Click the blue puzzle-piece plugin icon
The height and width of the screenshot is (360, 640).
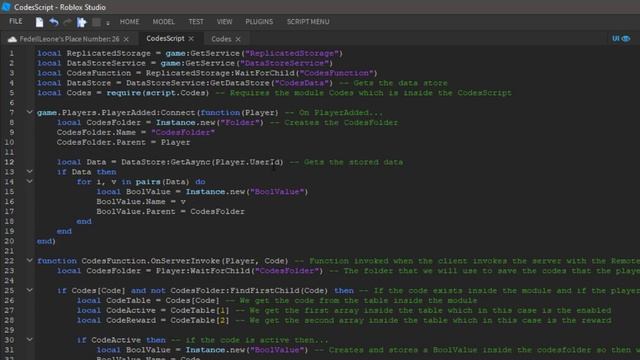coord(82,22)
